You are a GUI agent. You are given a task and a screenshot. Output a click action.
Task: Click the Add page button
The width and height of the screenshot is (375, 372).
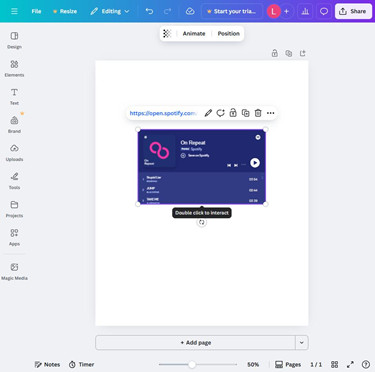coord(196,343)
